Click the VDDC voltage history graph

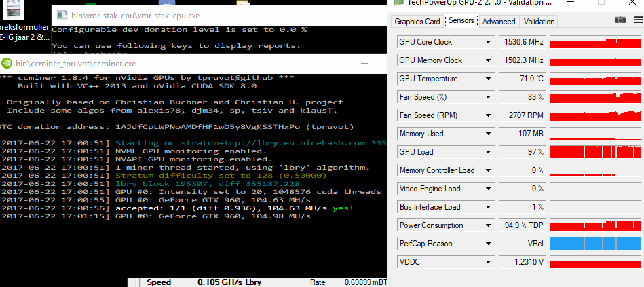pyautogui.click(x=595, y=261)
